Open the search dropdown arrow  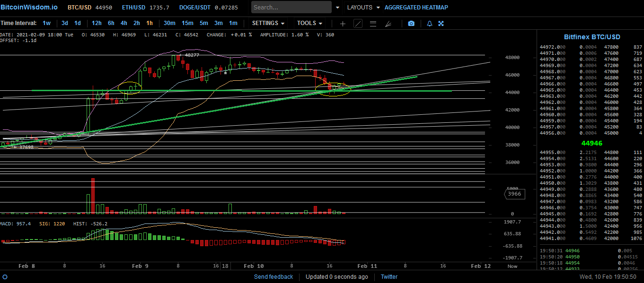(337, 8)
